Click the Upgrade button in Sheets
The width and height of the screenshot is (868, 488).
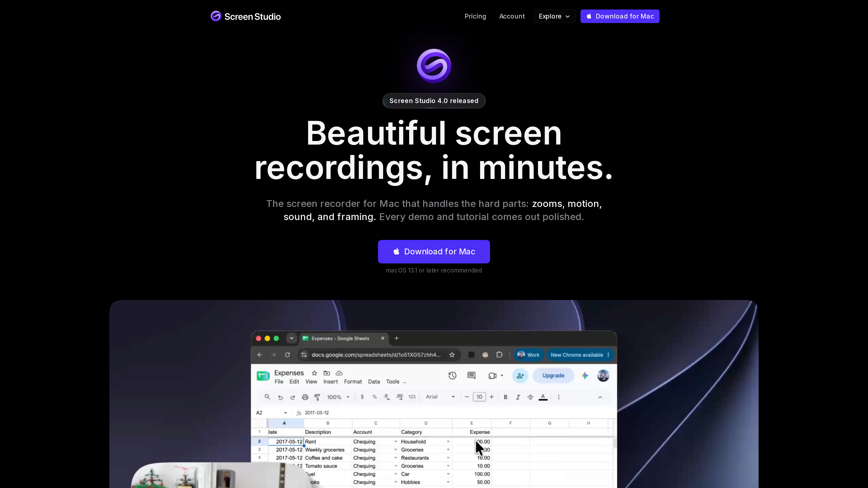[553, 375]
